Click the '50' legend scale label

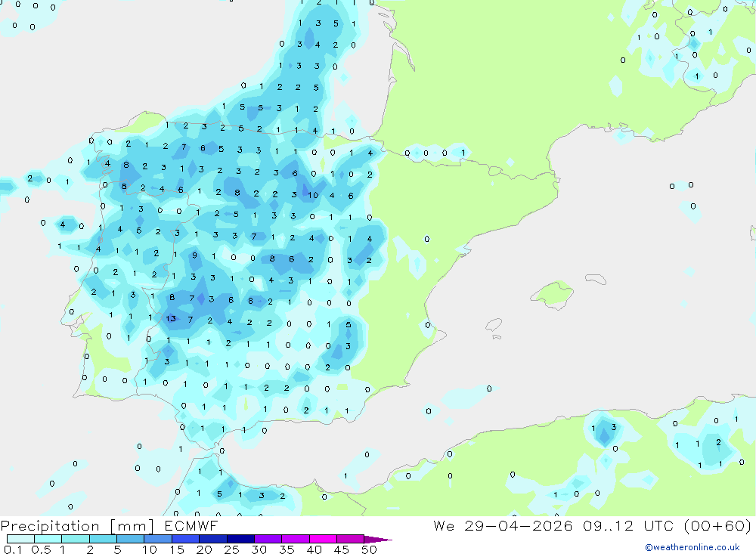(369, 549)
